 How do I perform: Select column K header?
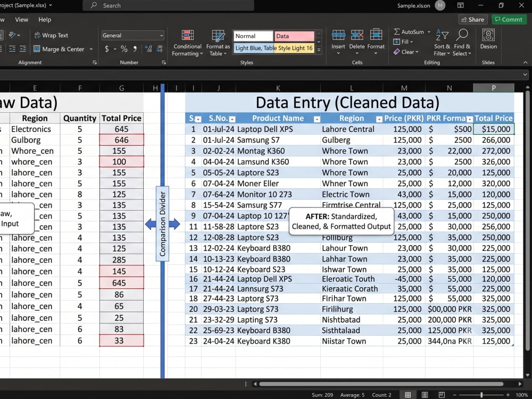click(x=278, y=88)
